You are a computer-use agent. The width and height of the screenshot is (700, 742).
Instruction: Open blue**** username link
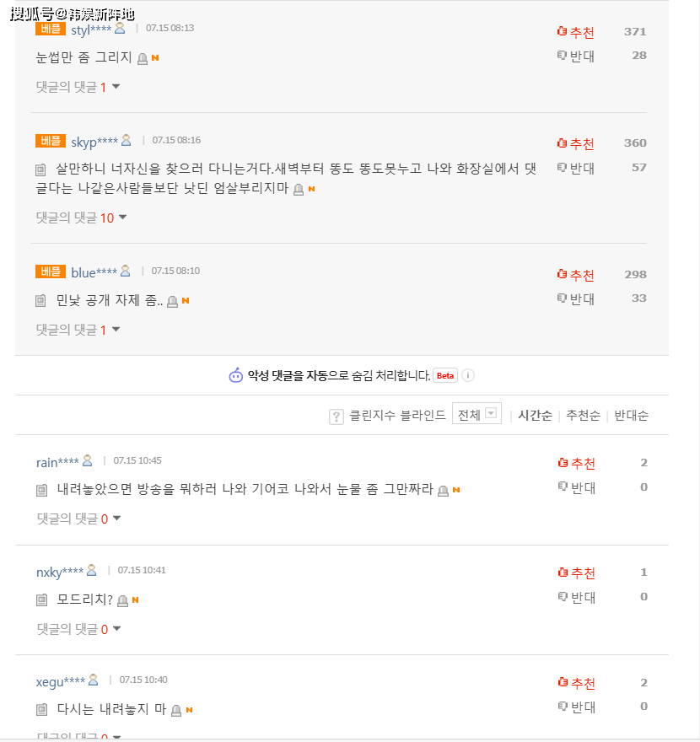pos(94,272)
